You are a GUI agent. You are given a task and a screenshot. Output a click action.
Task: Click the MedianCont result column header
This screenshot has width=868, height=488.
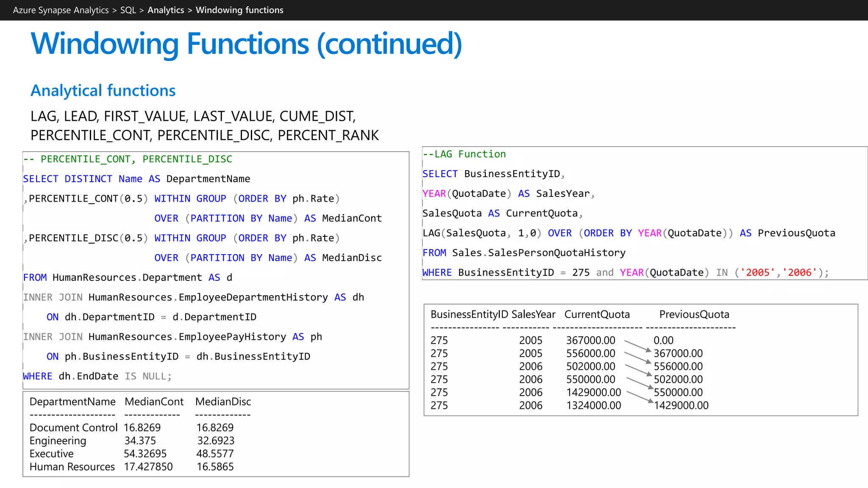tap(154, 402)
